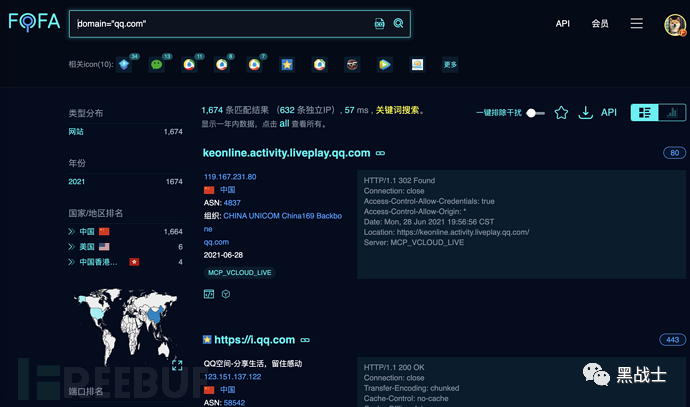This screenshot has width=690, height=407.
Task: Select the related icon with badge 8
Action: (x=222, y=65)
